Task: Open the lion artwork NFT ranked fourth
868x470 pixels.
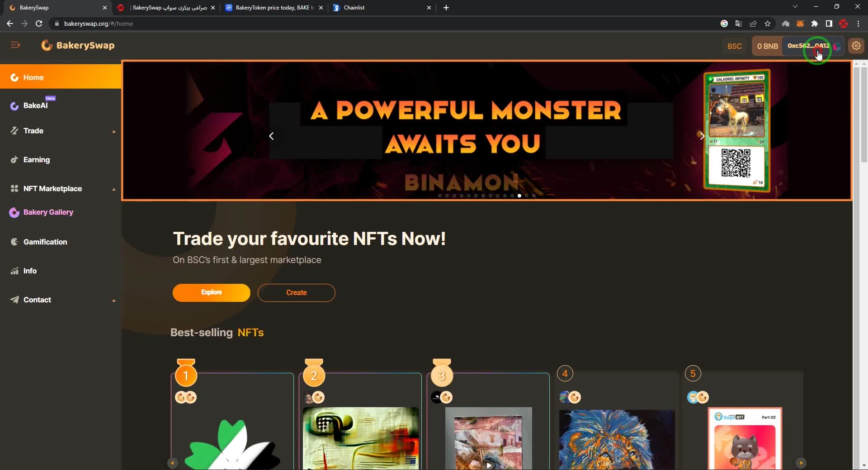Action: click(617, 439)
